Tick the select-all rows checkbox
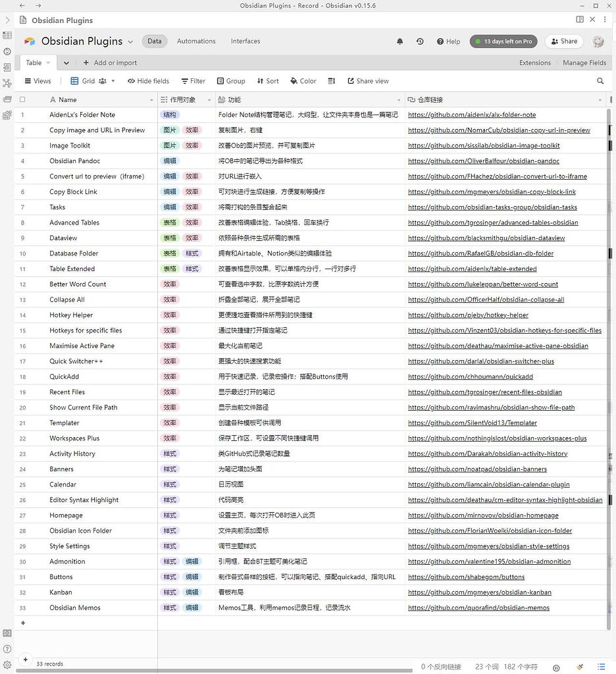Screen dimensions: 616x674 22,99
